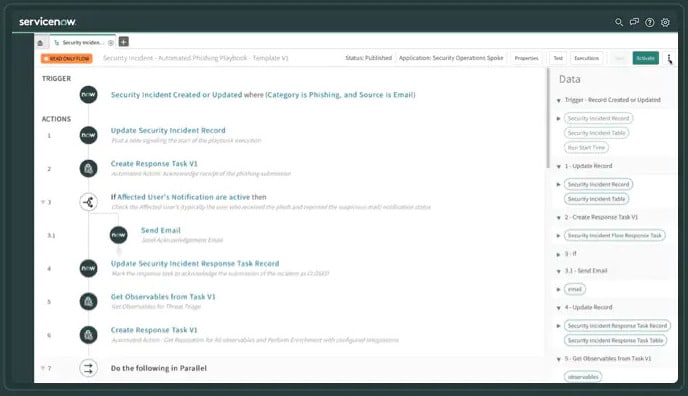Viewport: 688px width, 396px height.
Task: Collapse 3.1 - Send Email data section
Action: point(559,271)
